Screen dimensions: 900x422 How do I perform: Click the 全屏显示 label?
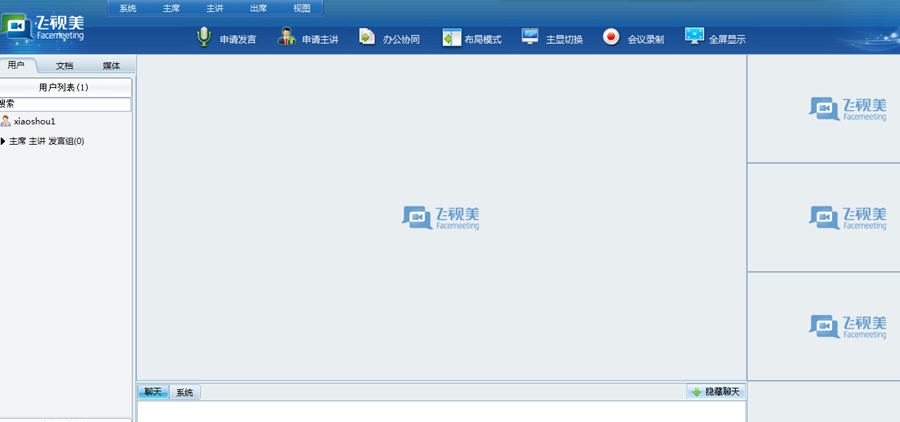(727, 40)
